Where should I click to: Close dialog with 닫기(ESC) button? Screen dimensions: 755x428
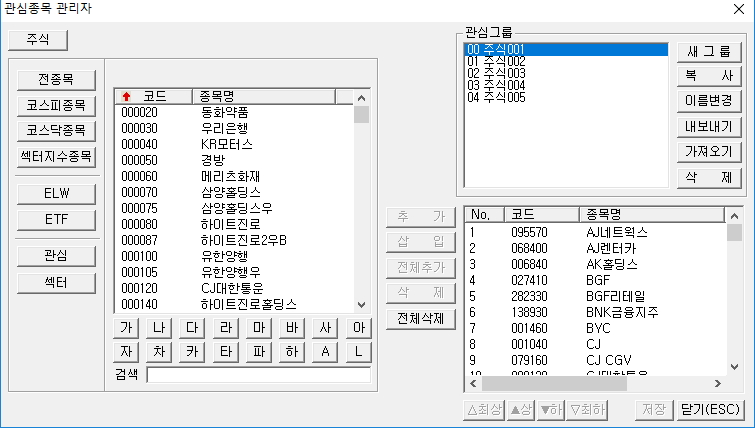pos(708,410)
